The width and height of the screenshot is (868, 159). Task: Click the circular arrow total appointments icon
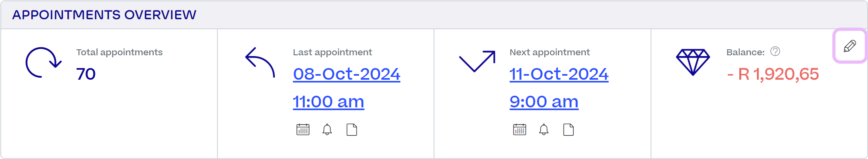[x=43, y=62]
